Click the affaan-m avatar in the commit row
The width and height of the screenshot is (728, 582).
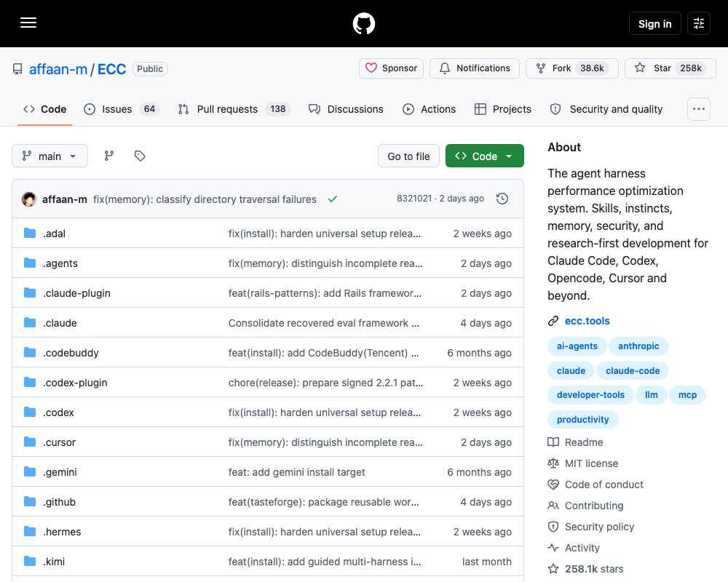point(29,199)
